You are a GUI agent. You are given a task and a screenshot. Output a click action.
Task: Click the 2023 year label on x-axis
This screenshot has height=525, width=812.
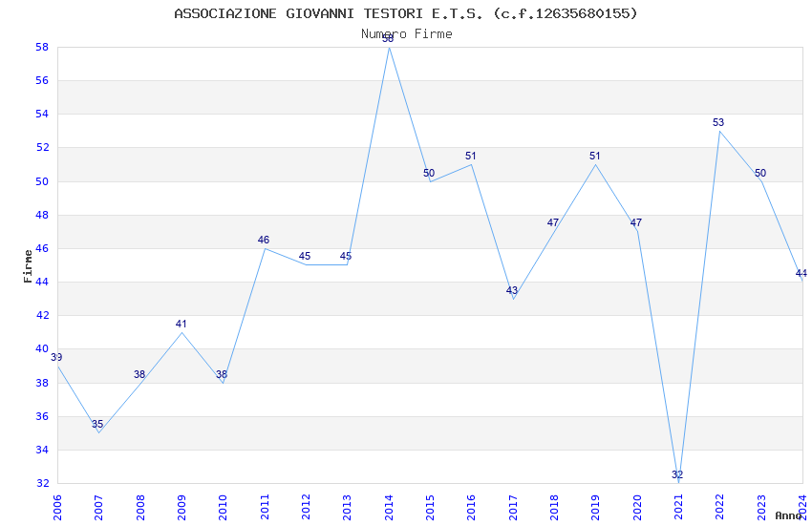[761, 508]
